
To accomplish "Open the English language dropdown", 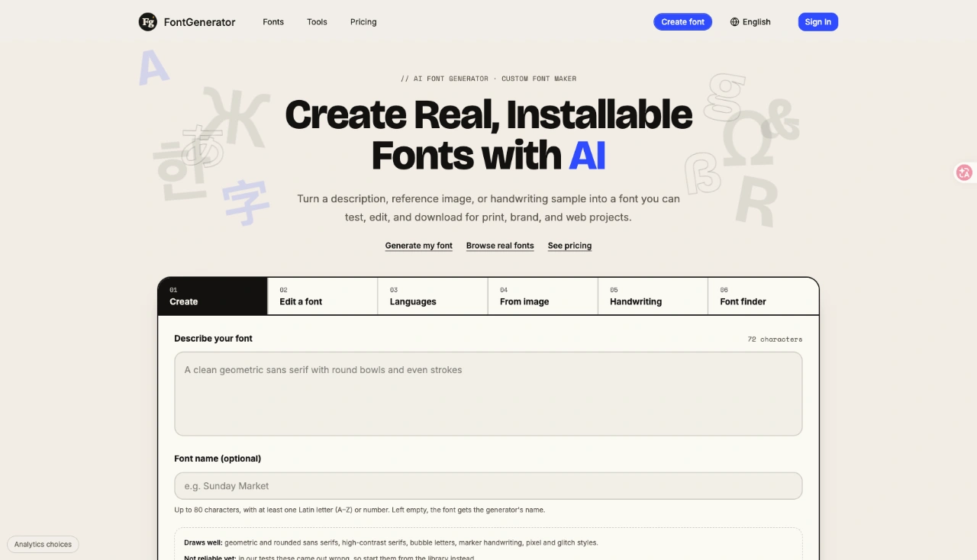I will pyautogui.click(x=750, y=22).
